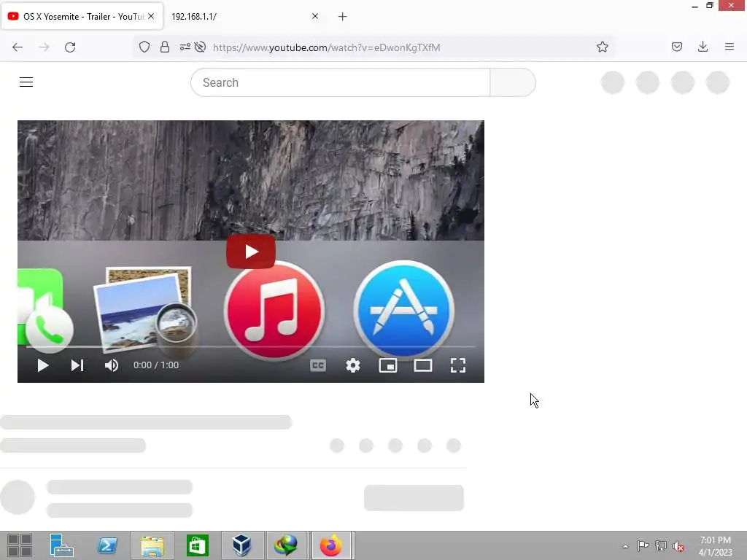
Task: Open YouTube hamburger guide menu
Action: pos(26,82)
